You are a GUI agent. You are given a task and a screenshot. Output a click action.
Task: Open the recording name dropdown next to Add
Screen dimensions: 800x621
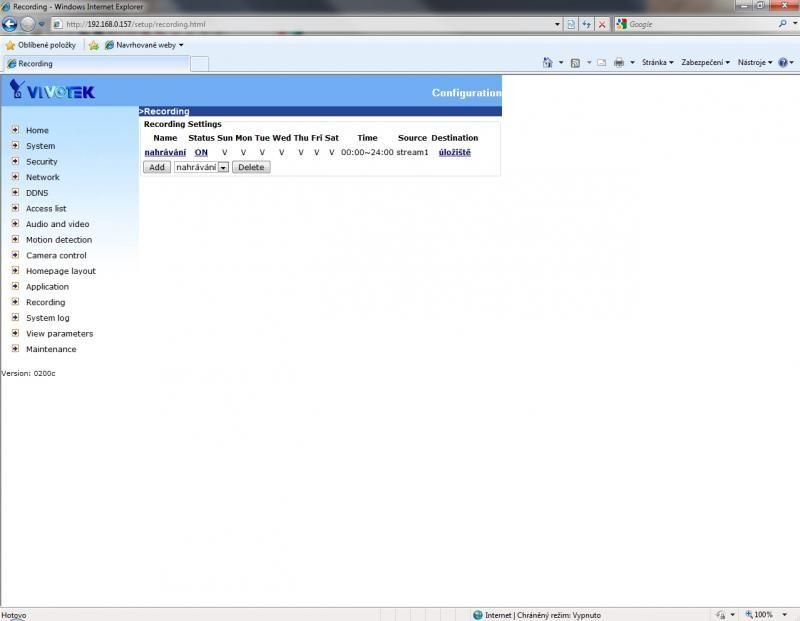click(x=223, y=167)
